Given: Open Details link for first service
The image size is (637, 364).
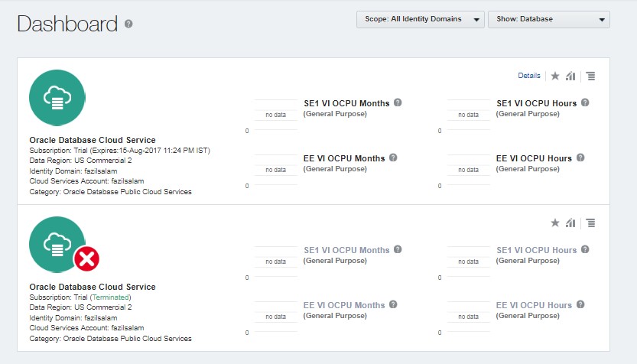Looking at the screenshot, I should point(529,76).
